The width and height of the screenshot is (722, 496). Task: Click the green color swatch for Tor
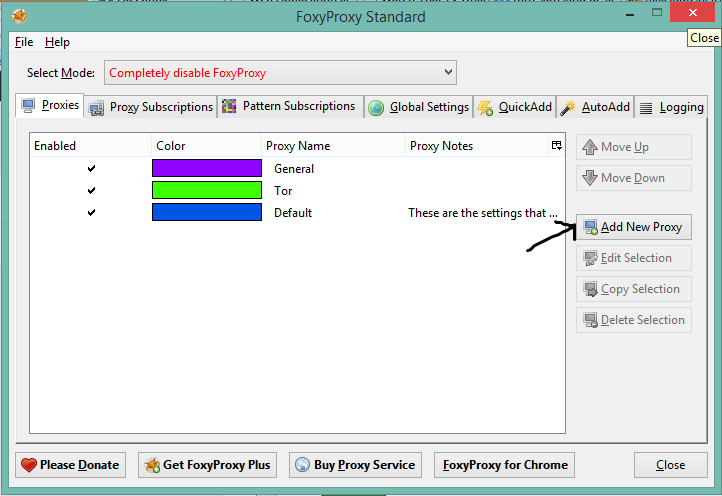[207, 190]
